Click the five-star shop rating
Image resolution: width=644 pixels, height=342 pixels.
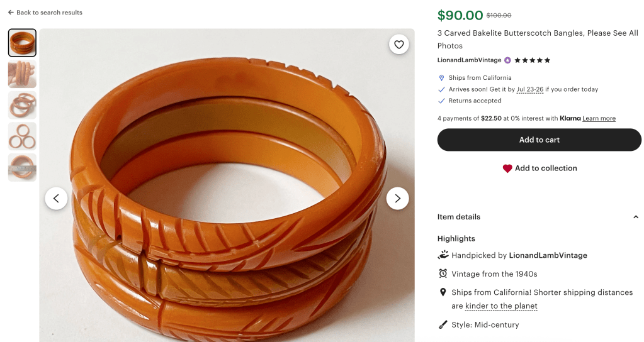tap(533, 60)
